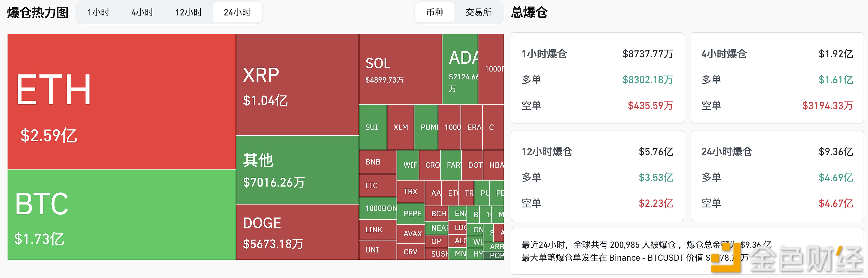The width and height of the screenshot is (868, 278).
Task: Toggle to 币种 view
Action: 435,12
